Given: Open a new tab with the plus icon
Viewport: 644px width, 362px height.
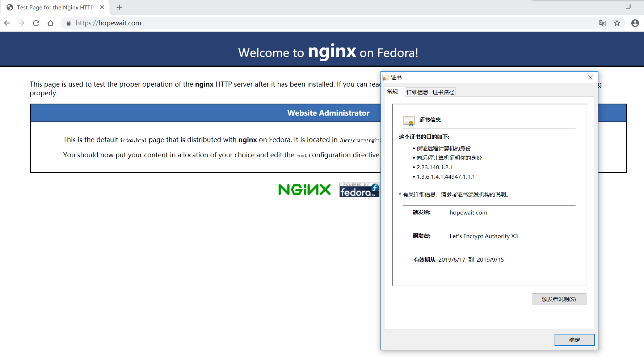Looking at the screenshot, I should point(119,7).
